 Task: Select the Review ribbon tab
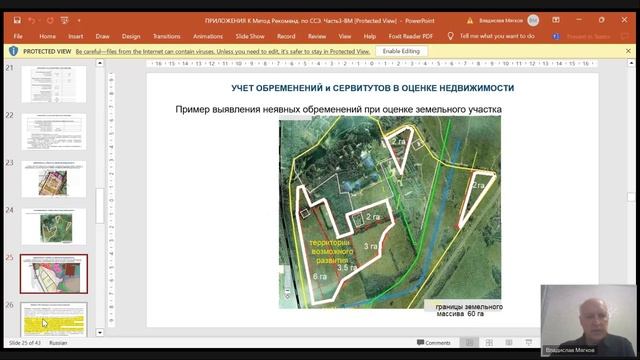[x=317, y=36]
